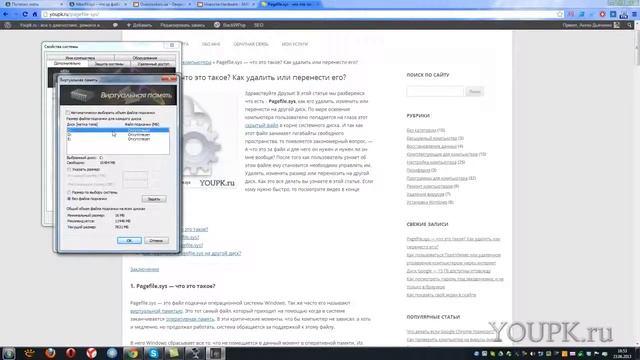Select the 'Дополнительно' tab in System Properties
640x360 pixels.
[67, 63]
